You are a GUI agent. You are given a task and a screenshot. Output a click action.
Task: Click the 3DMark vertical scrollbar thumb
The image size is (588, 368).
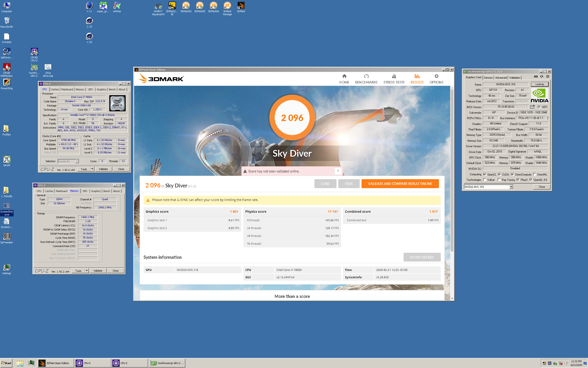[452, 170]
